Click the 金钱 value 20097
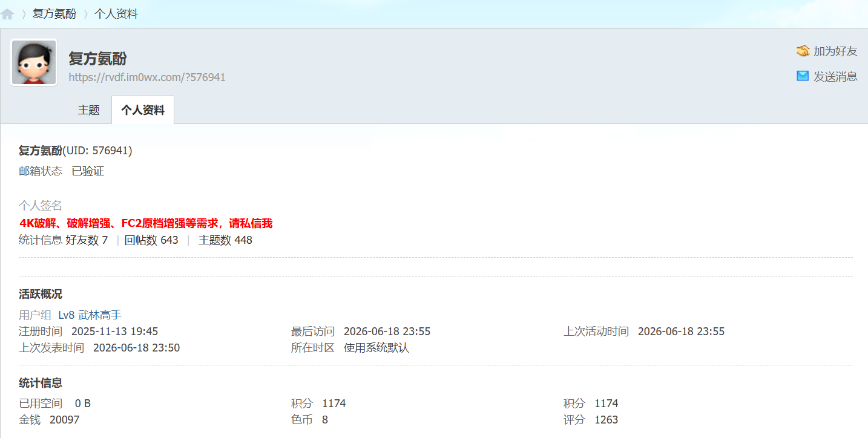This screenshot has width=868, height=438. 64,420
